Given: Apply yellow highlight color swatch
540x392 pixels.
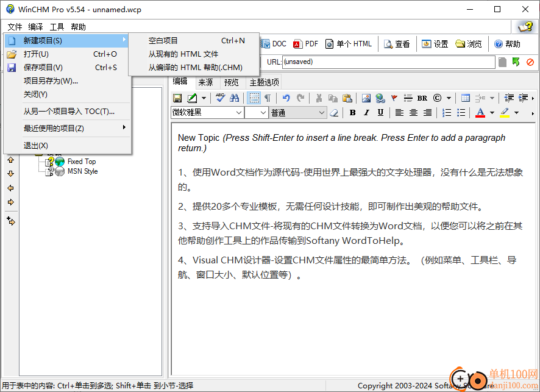Looking at the screenshot, I should pos(505,113).
